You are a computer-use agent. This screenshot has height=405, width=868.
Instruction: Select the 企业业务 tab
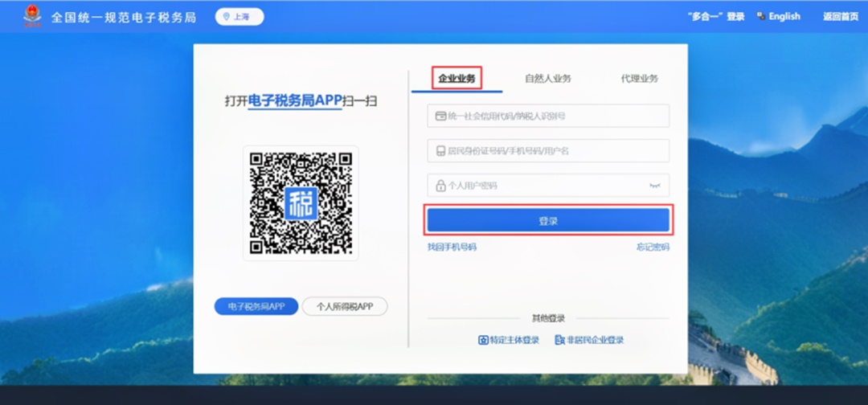coord(457,79)
